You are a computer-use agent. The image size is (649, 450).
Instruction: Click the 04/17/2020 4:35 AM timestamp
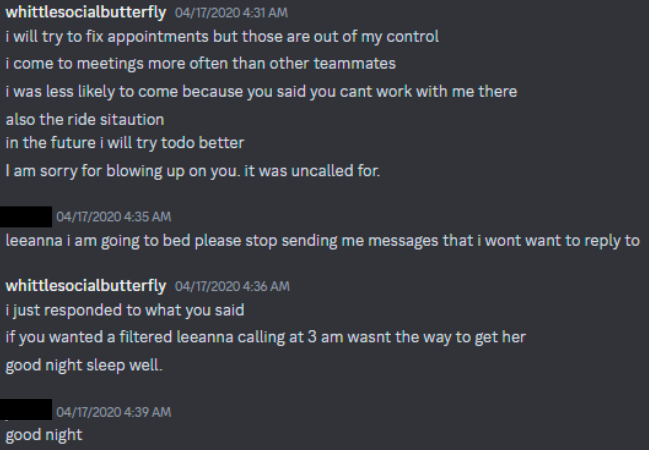point(113,216)
